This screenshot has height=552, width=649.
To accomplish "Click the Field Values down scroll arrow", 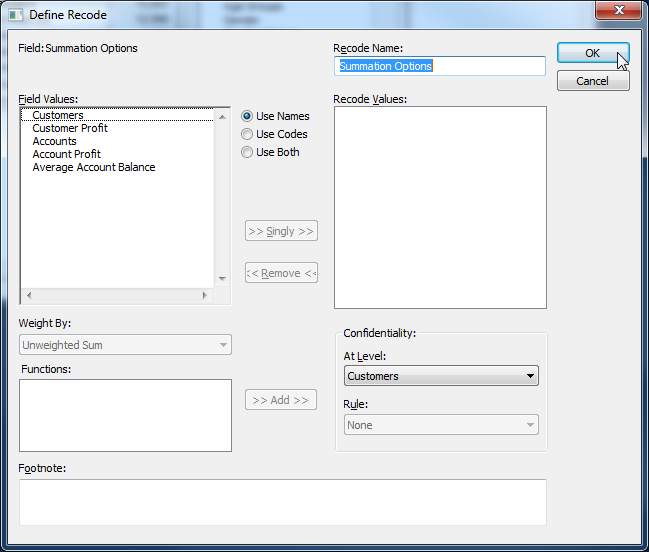I will pos(223,279).
